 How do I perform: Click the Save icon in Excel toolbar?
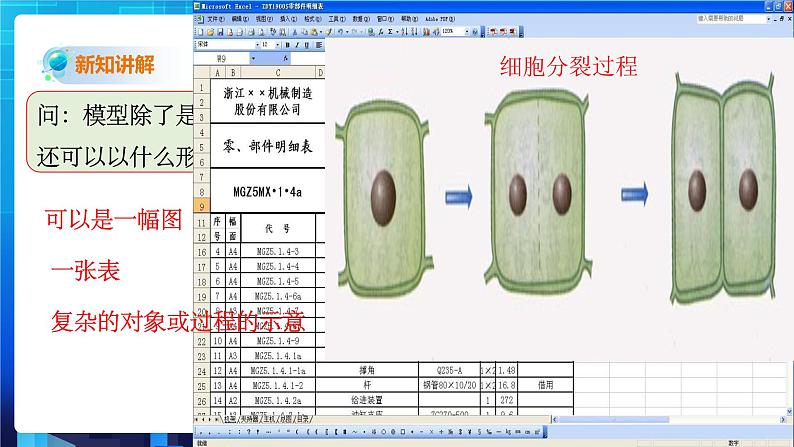click(x=220, y=32)
